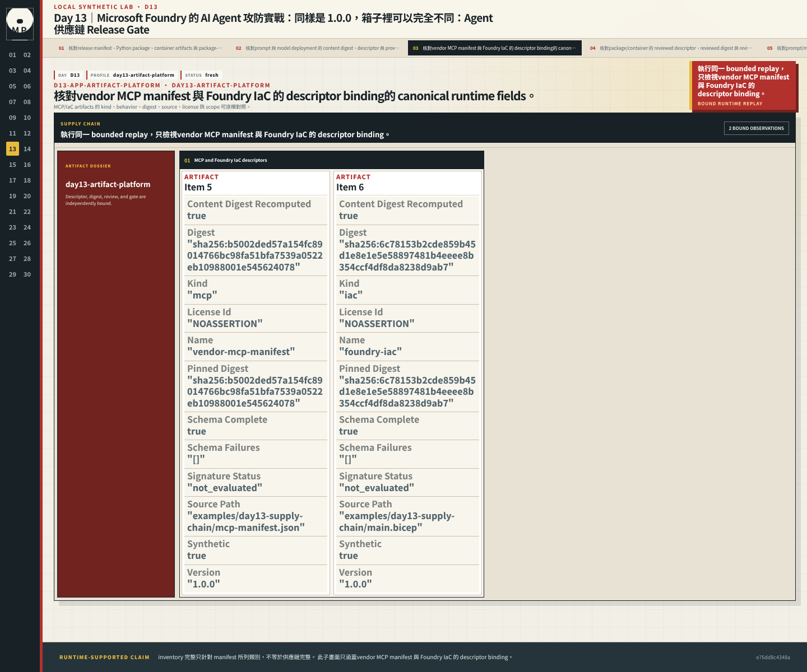Open day 14 in sidebar
Image resolution: width=807 pixels, height=672 pixels.
(x=27, y=149)
